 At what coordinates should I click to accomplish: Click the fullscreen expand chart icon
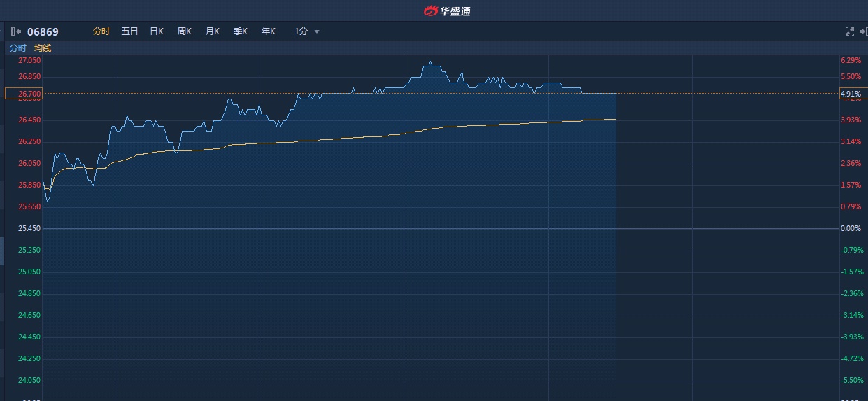pos(850,31)
